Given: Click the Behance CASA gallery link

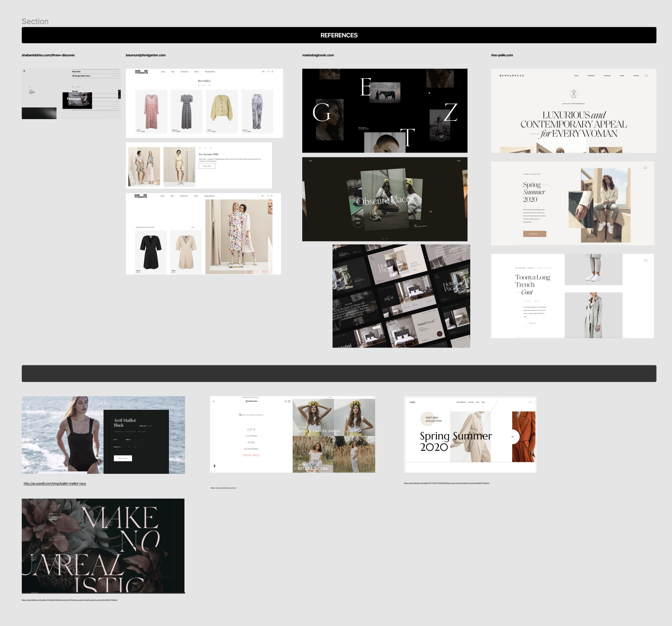Looking at the screenshot, I should pyautogui.click(x=446, y=483).
